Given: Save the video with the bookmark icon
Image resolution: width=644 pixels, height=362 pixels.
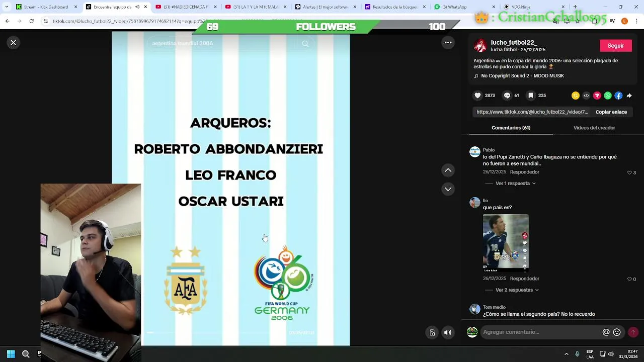Looking at the screenshot, I should (531, 96).
